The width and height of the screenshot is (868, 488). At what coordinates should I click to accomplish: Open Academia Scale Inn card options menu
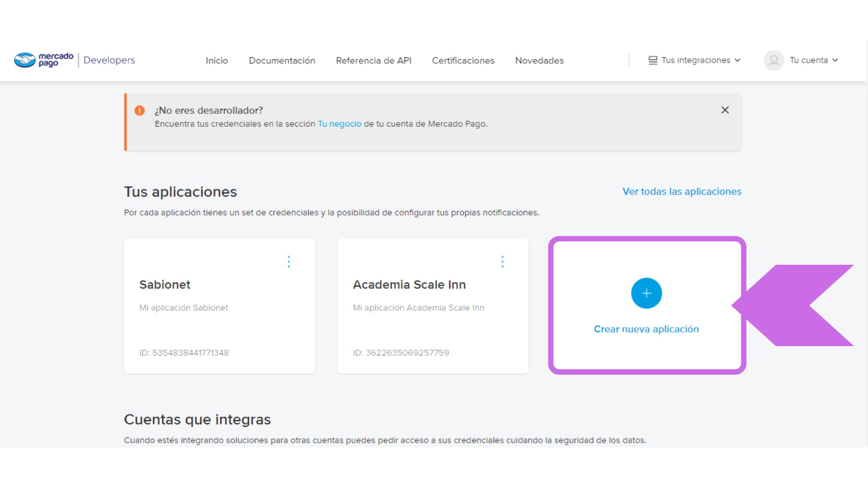click(502, 262)
